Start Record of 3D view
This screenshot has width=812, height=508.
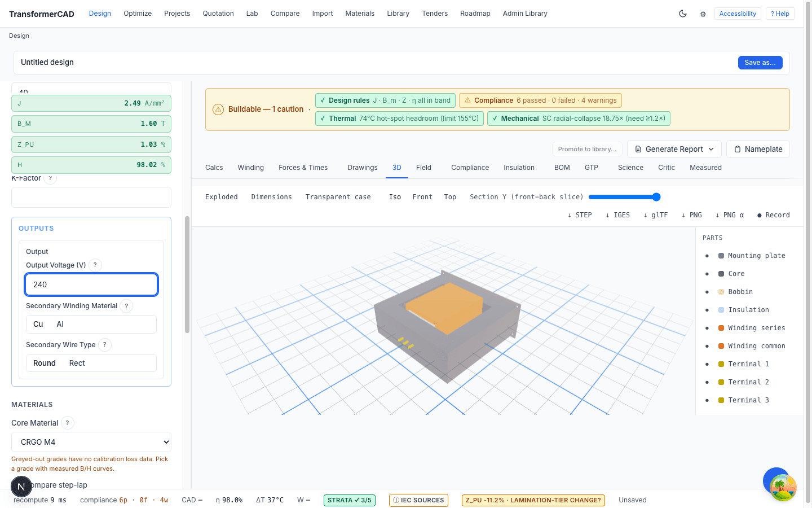pyautogui.click(x=774, y=215)
